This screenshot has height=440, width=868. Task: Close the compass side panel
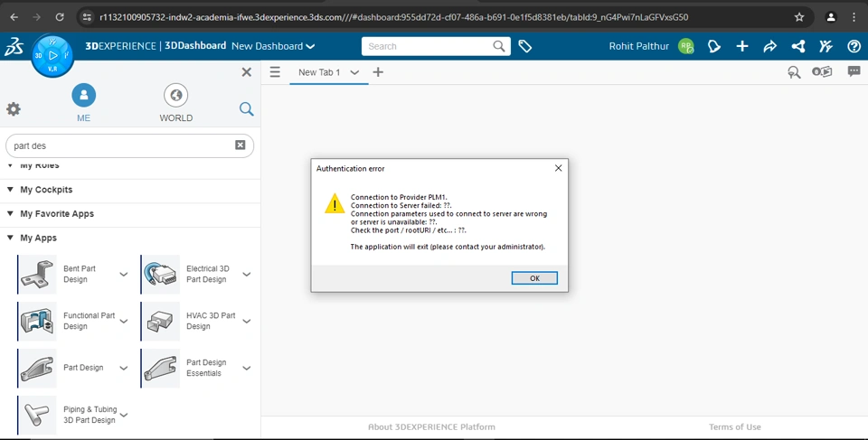pos(247,72)
